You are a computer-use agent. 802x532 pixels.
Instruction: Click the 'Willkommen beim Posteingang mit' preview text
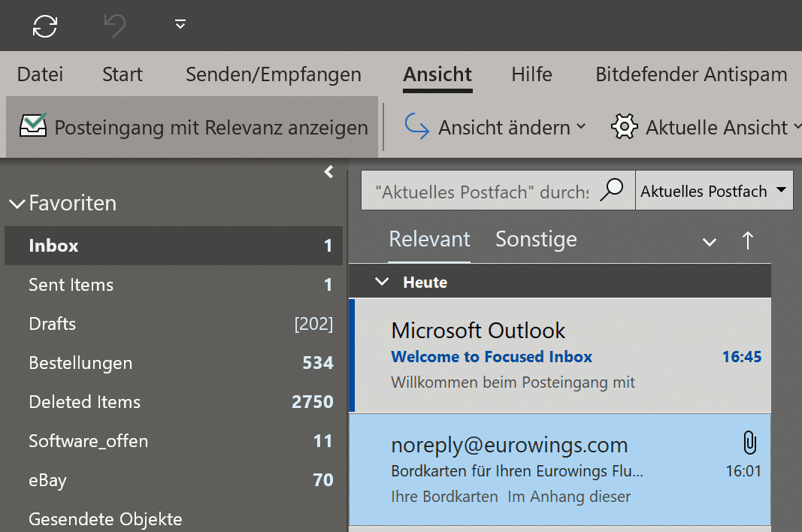(x=513, y=382)
